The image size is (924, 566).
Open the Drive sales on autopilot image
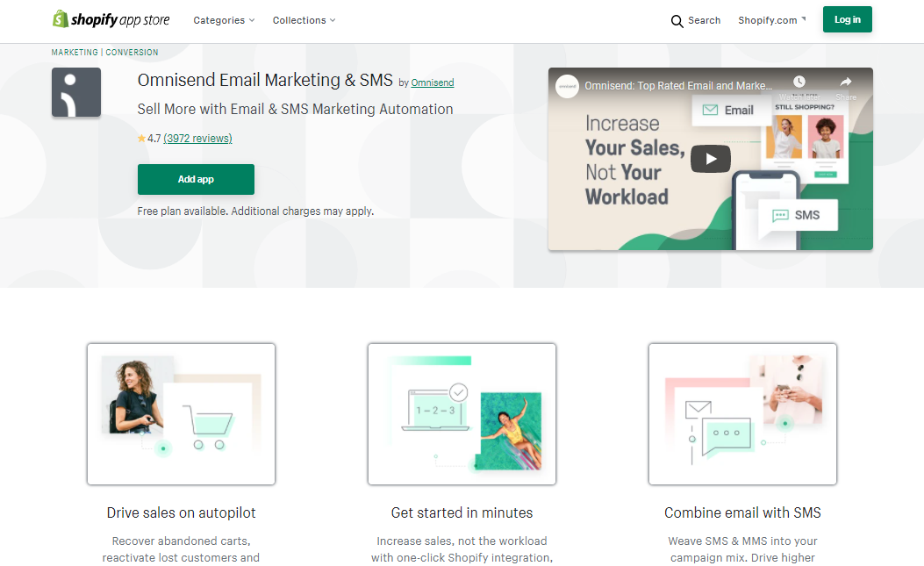click(x=181, y=414)
